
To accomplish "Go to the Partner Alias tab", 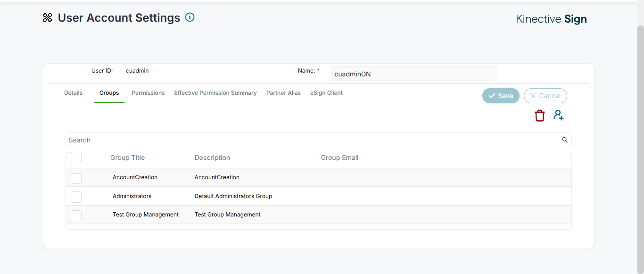I will click(x=283, y=93).
